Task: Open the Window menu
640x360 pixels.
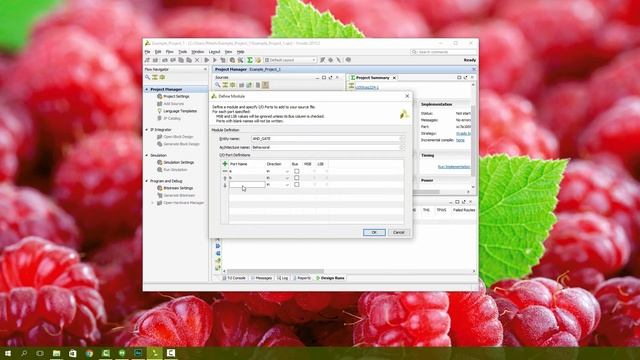Action: coord(198,52)
